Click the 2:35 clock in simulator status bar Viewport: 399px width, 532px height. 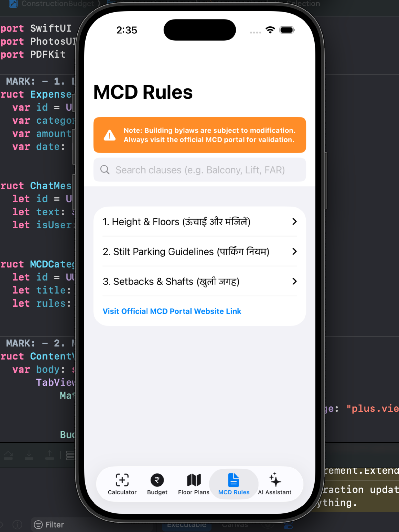pos(127,30)
